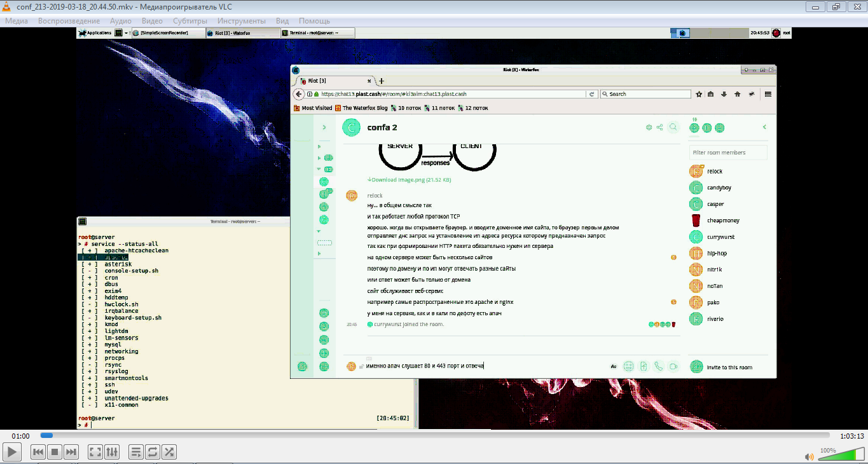Start a voice call in confa 2
Viewport: 868px width, 464px height.
pyautogui.click(x=658, y=366)
